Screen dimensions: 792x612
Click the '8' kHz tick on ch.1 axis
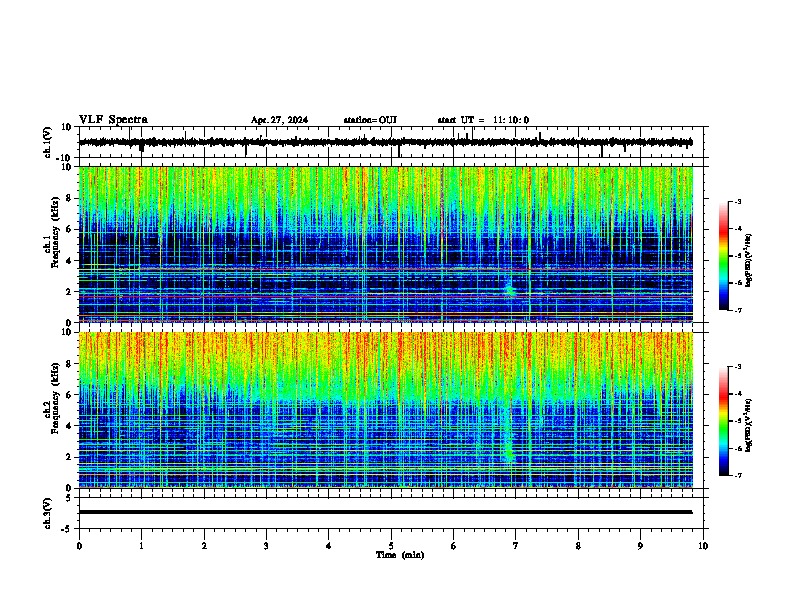69,198
